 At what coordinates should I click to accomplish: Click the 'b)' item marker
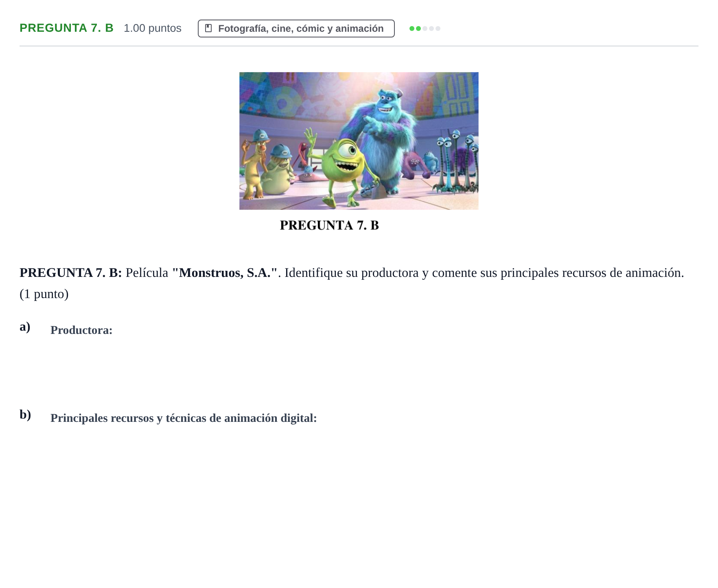point(25,415)
